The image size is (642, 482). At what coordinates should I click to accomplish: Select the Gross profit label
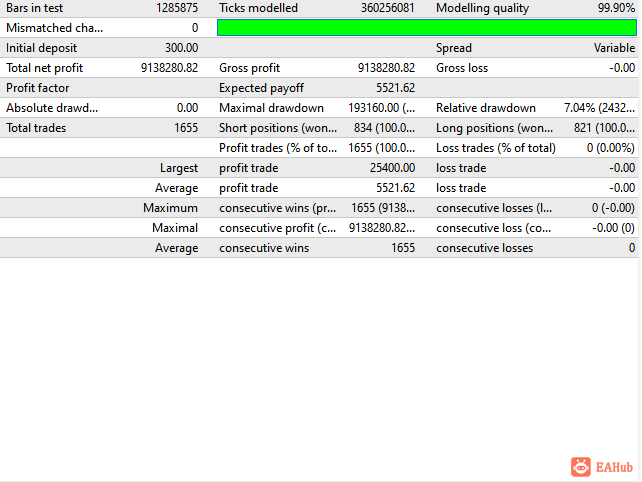point(249,68)
